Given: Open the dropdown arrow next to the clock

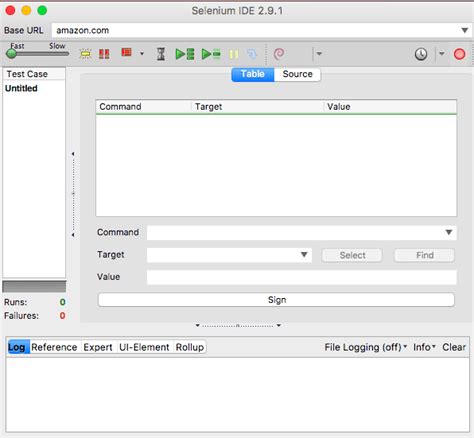Looking at the screenshot, I should click(x=442, y=53).
